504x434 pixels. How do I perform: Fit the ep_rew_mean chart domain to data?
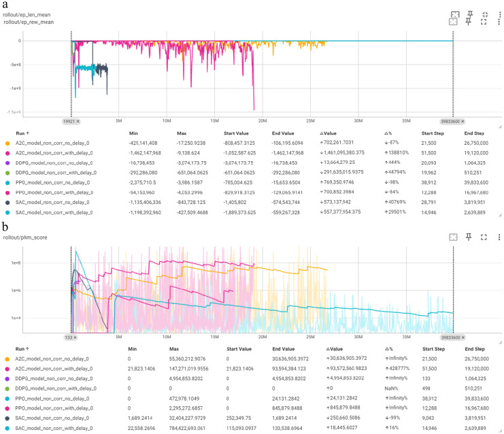pos(453,22)
